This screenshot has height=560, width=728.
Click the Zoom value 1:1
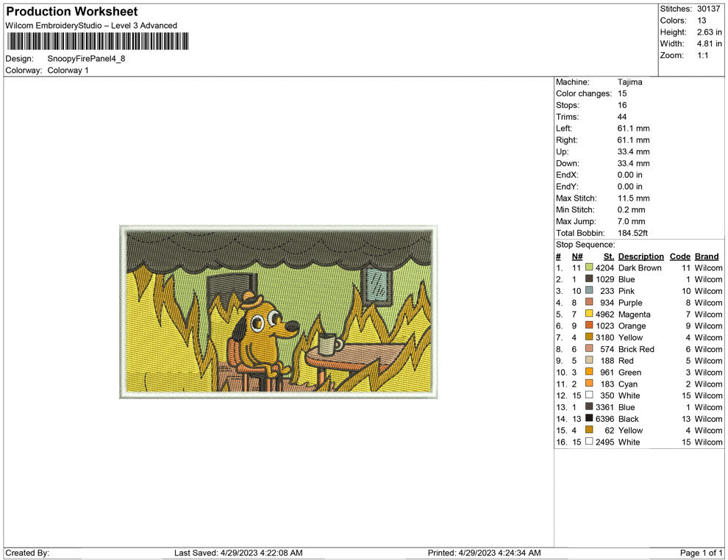tap(703, 55)
